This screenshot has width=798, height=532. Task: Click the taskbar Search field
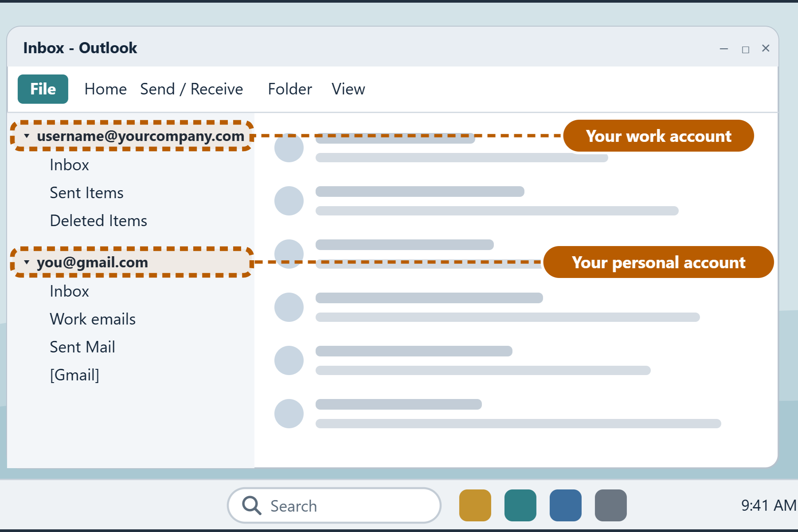click(334, 505)
